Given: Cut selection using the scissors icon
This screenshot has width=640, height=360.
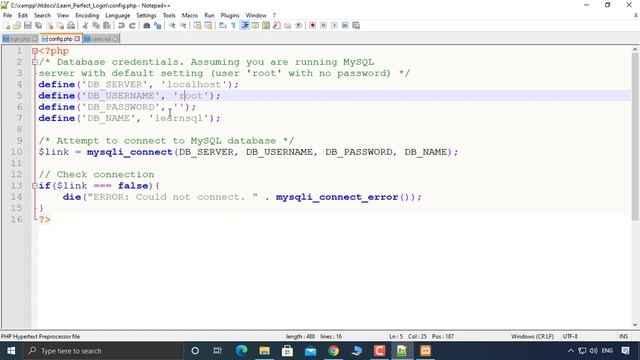Looking at the screenshot, I should pyautogui.click(x=85, y=25).
